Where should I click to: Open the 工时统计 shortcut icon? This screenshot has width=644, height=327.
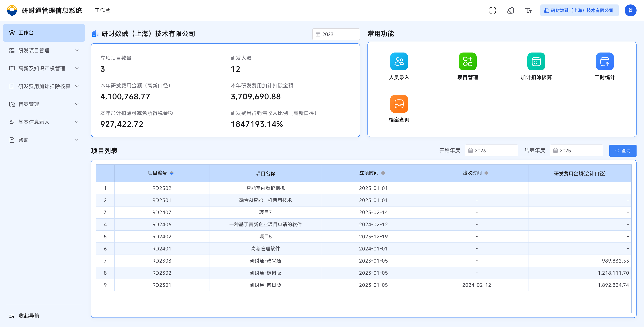(x=604, y=61)
